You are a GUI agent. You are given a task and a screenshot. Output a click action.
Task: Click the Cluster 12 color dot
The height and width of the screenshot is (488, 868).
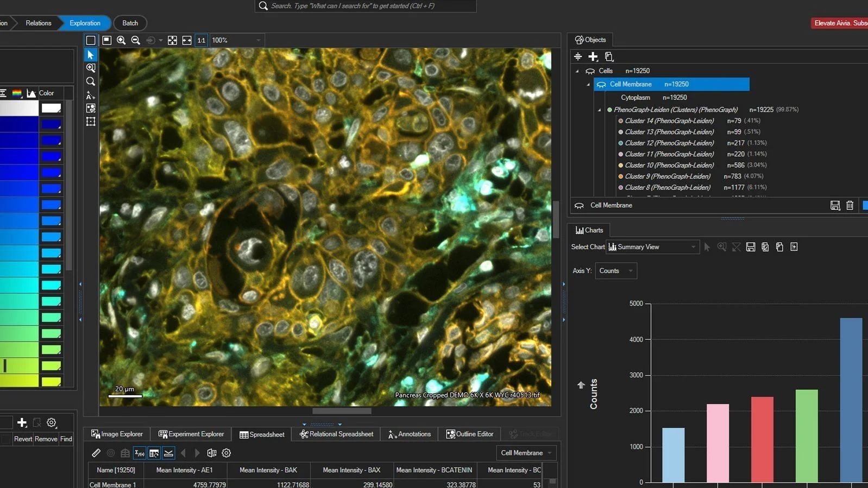click(620, 143)
